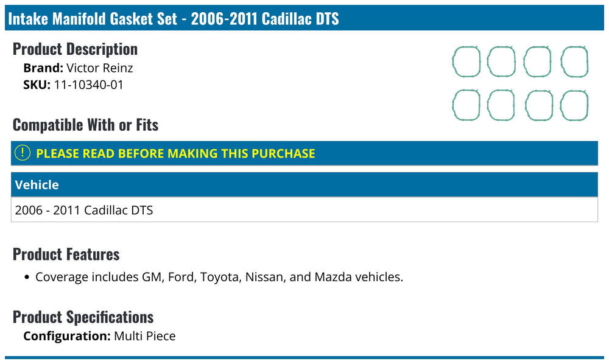Viewport: 609px width, 364px height.
Task: Open the PLEASE READ BEFORE MAKING THIS PURCHASE banner
Action: (x=304, y=153)
